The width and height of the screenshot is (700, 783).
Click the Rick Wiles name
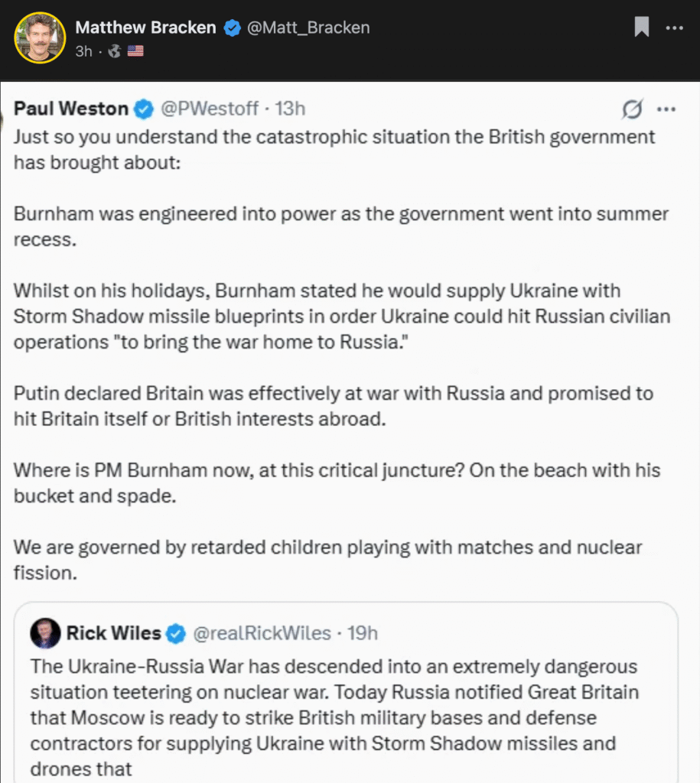[113, 633]
